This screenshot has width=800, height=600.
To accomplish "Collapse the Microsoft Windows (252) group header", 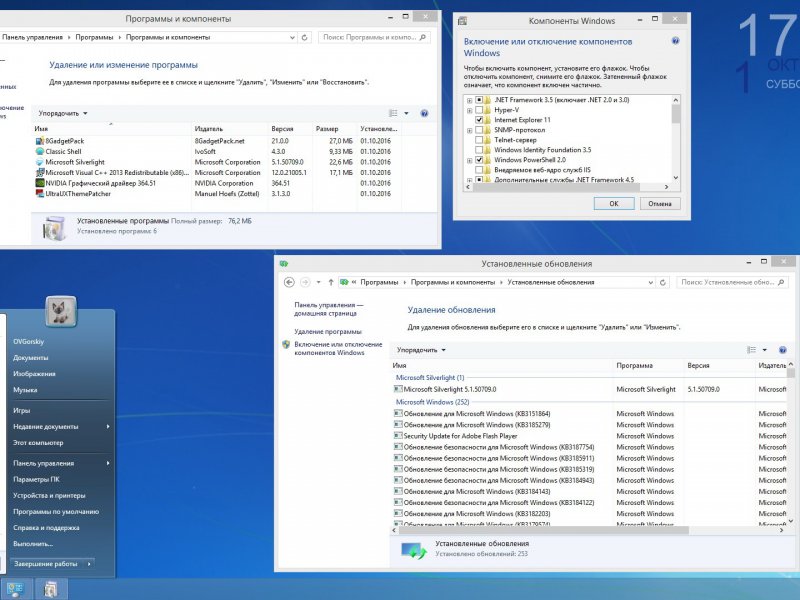I will point(432,402).
